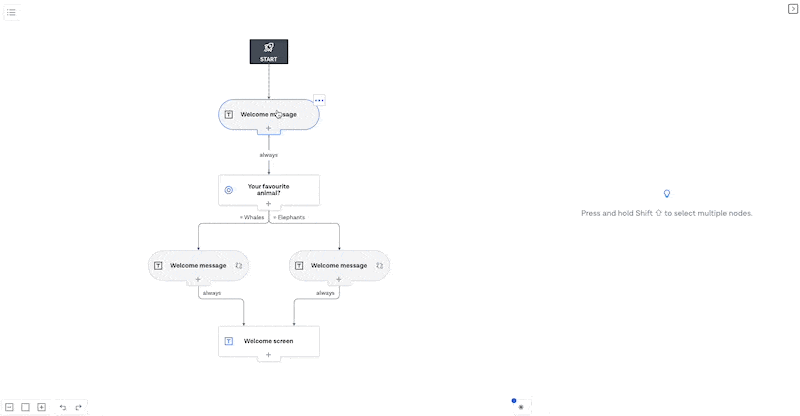Click the text icon on Welcome screen node
The width and height of the screenshot is (800, 416).
(229, 341)
